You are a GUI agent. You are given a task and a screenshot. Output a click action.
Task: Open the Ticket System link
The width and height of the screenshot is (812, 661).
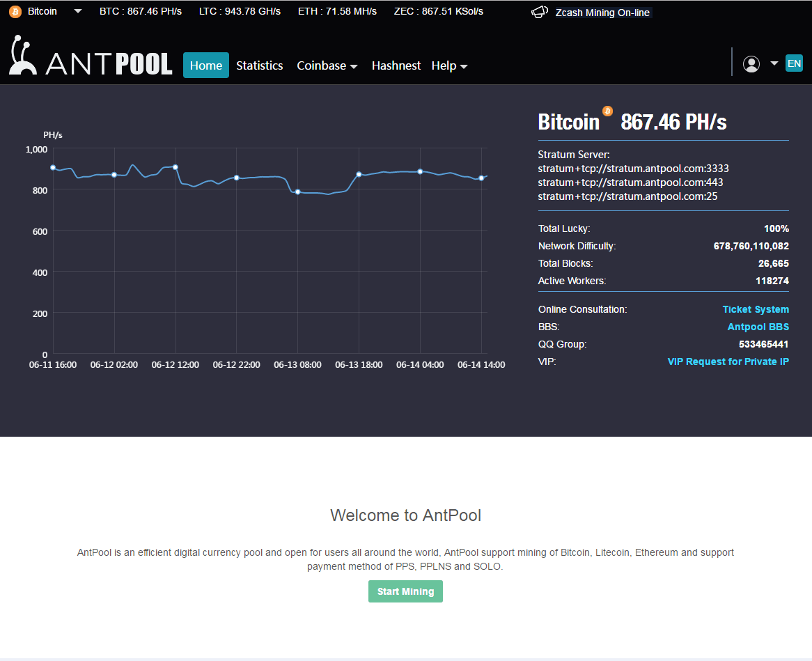point(756,309)
